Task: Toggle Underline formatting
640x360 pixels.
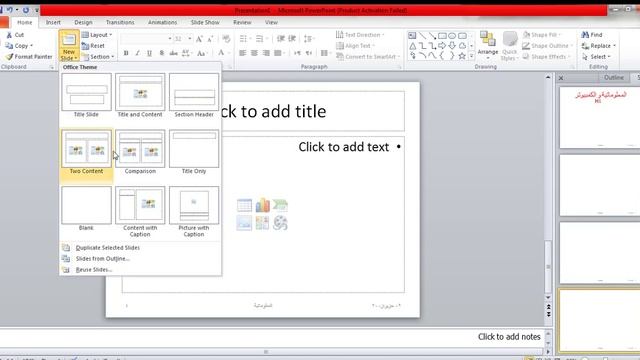Action: pos(149,53)
